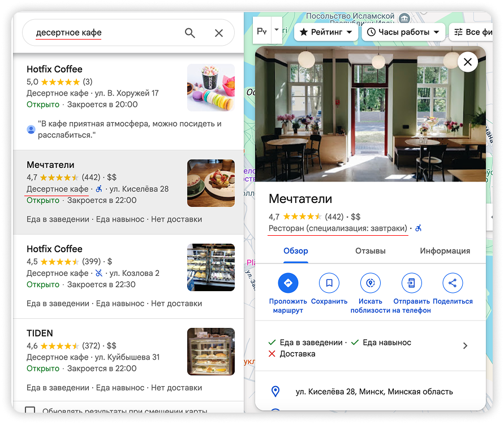Switch to the Отзывы tab
The image size is (504, 424).
pyautogui.click(x=370, y=250)
